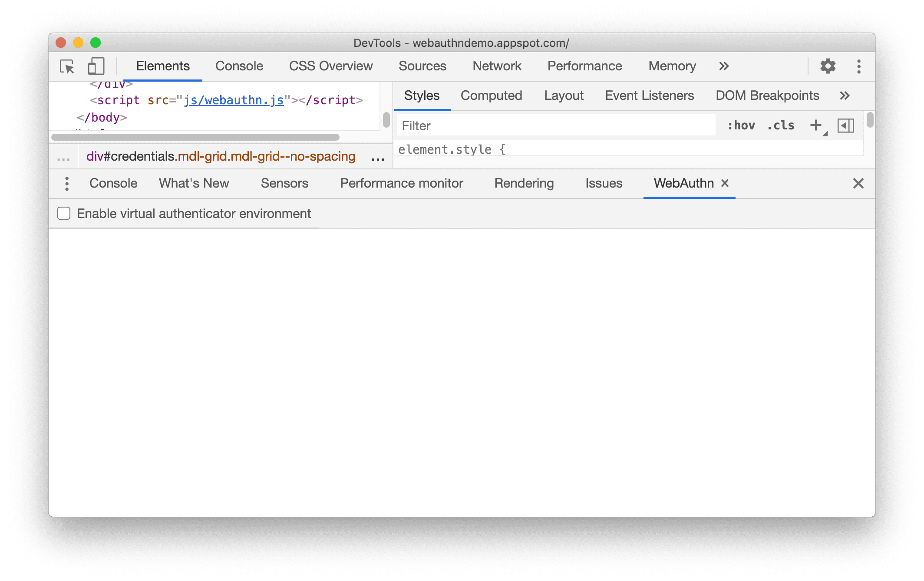Select the WebAuthn tab

[x=682, y=183]
